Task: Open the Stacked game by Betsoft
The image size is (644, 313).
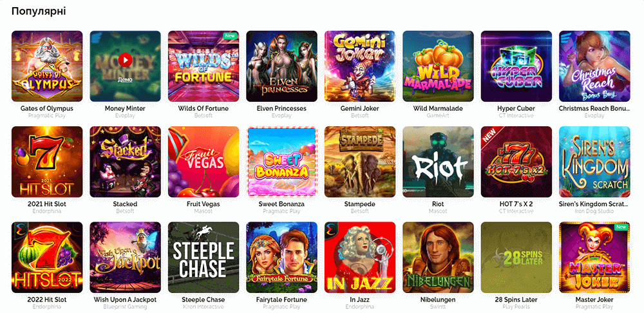Action: coord(126,162)
